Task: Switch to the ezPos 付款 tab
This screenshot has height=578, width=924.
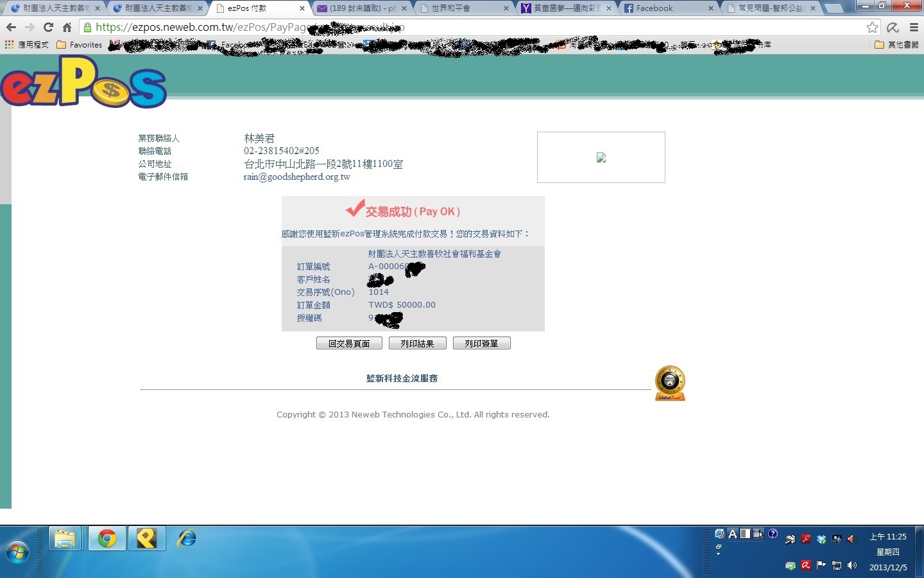Action: pyautogui.click(x=257, y=8)
